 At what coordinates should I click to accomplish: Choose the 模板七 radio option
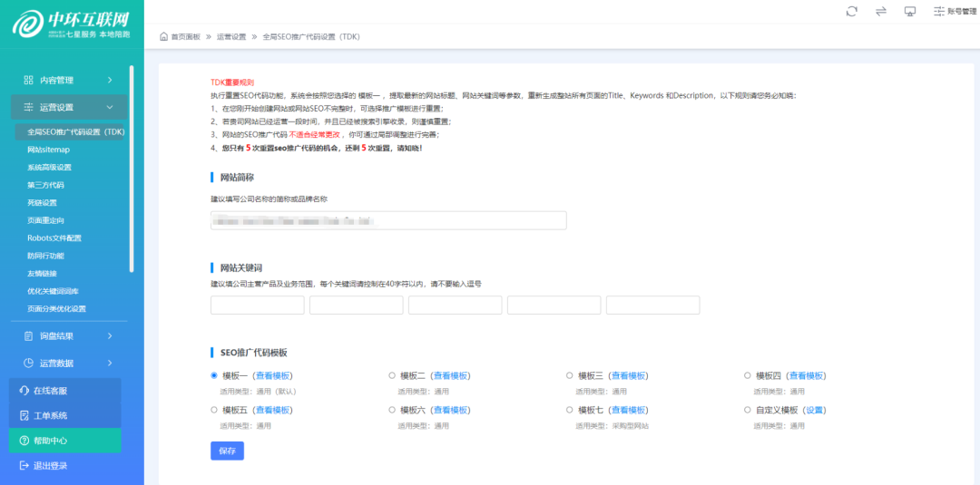point(570,410)
